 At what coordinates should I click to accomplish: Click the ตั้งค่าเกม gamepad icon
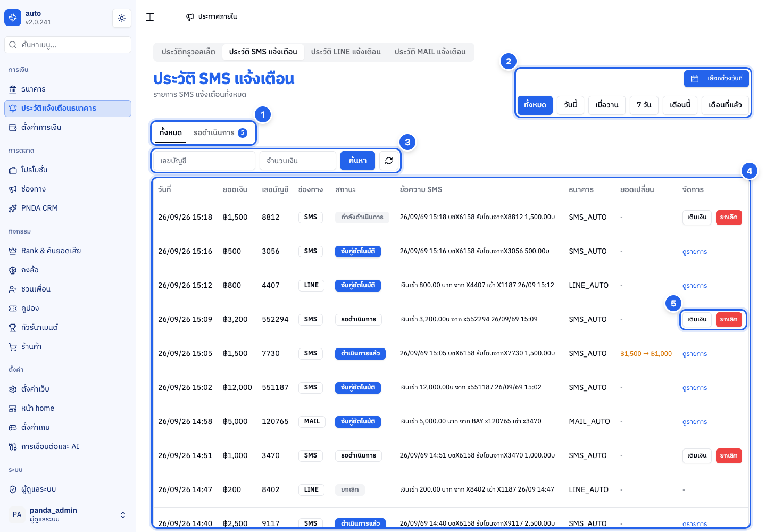(13, 427)
